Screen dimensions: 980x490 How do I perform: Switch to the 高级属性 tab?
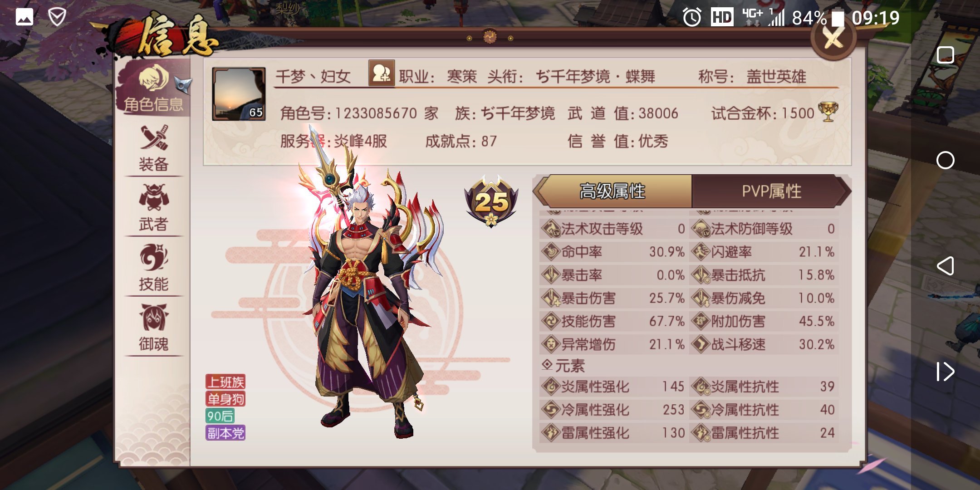(x=612, y=191)
